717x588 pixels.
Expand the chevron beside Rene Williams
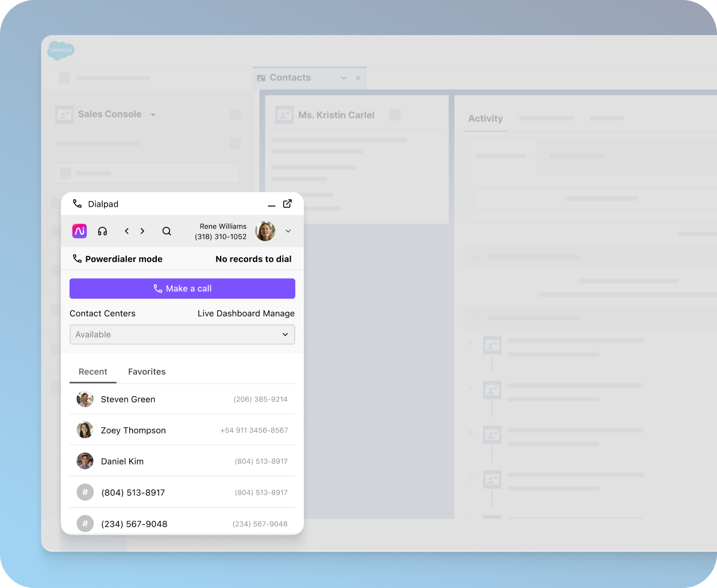pos(288,231)
